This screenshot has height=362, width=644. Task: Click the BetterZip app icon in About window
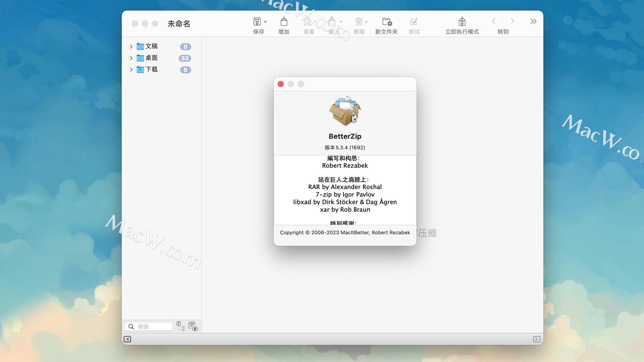pyautogui.click(x=345, y=112)
